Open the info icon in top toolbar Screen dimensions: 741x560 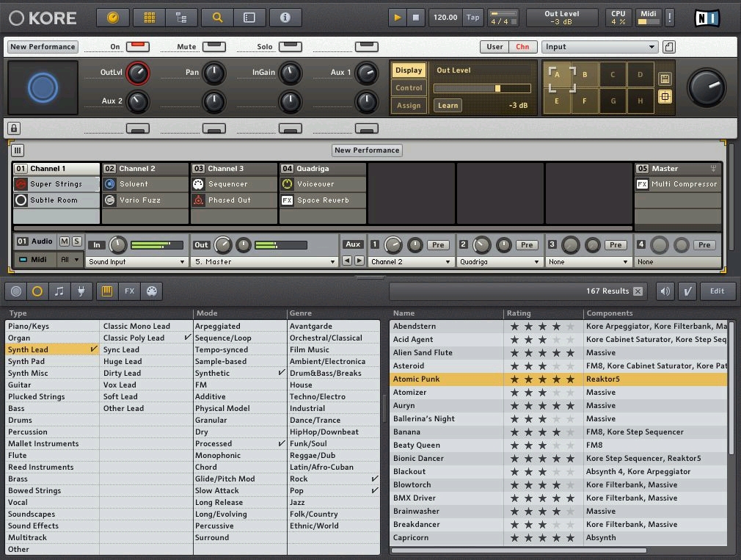point(285,18)
